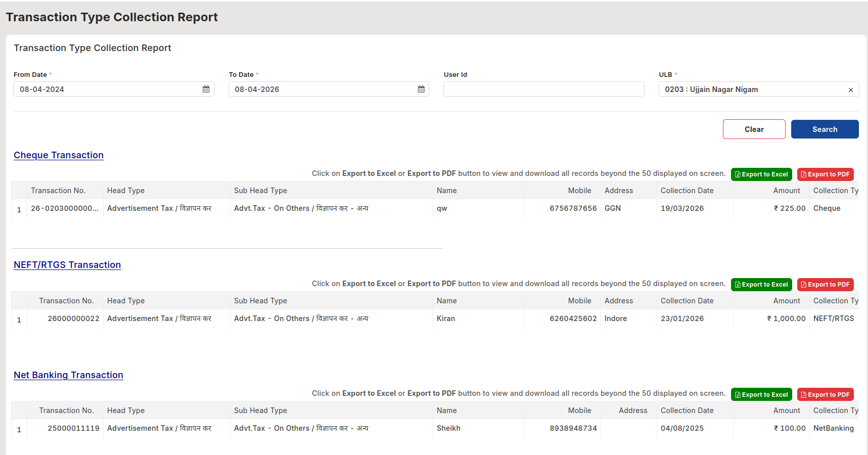Open the ULB dropdown Ujjain Nagar Nigam
The image size is (868, 455).
pyautogui.click(x=759, y=89)
